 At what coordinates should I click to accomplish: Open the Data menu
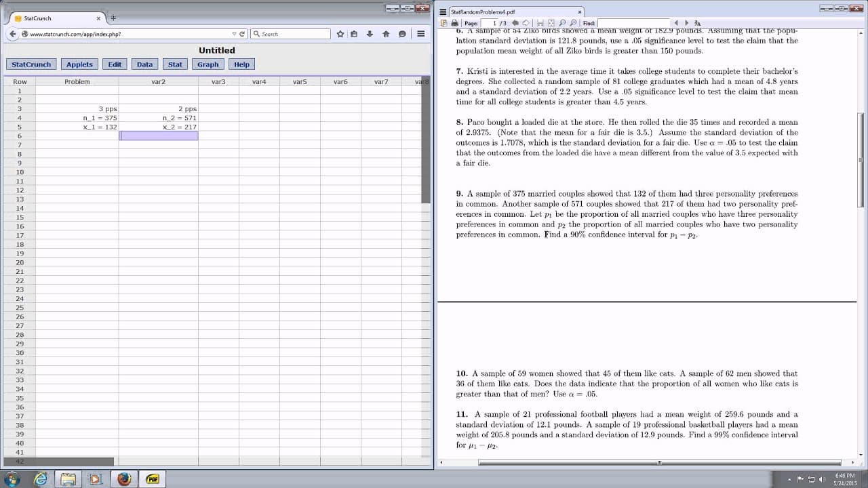144,64
